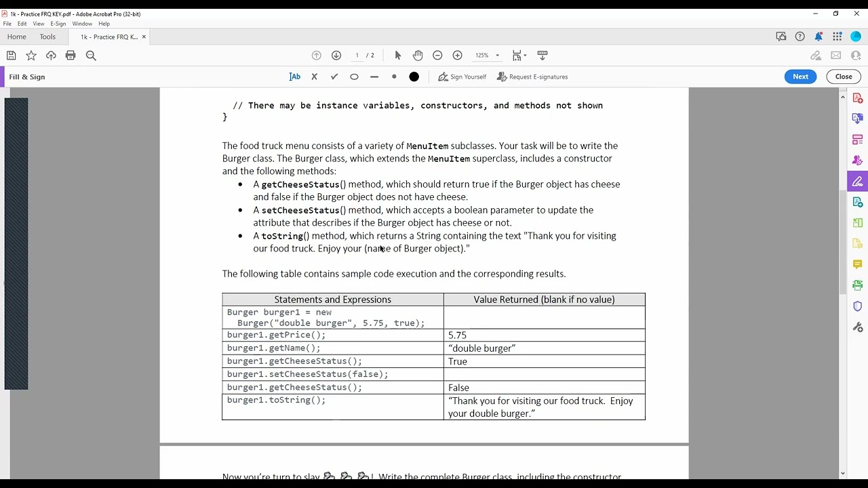Screen dimensions: 868x488
Task: Go to the previous page arrow
Action: point(316,56)
